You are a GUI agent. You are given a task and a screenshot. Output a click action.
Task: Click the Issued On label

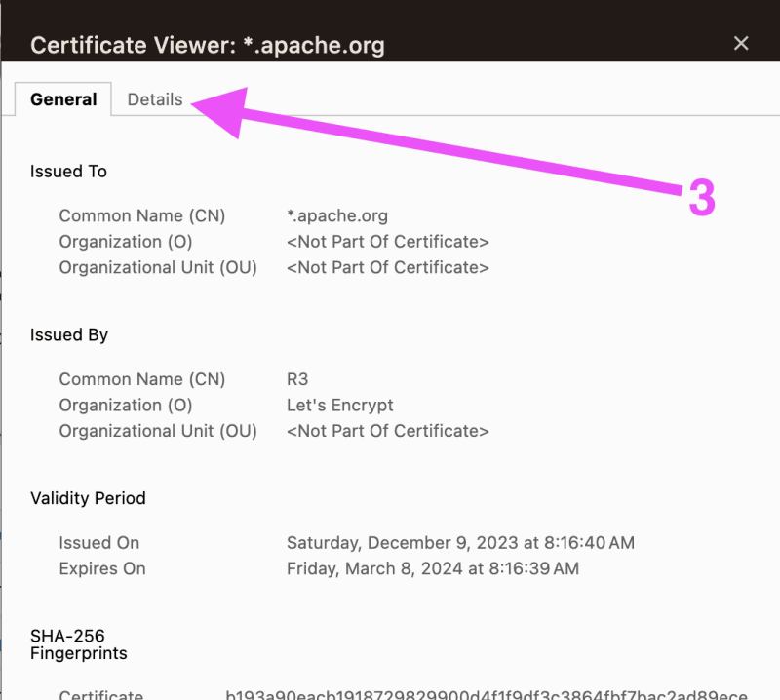99,543
